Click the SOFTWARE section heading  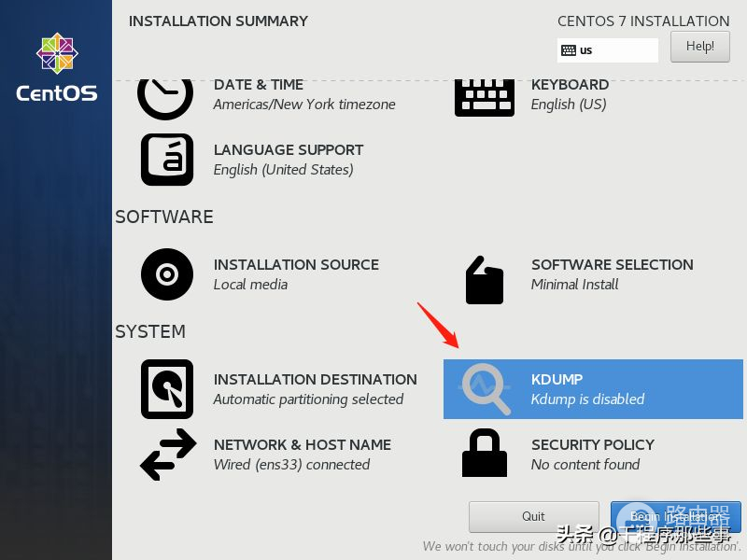click(164, 217)
